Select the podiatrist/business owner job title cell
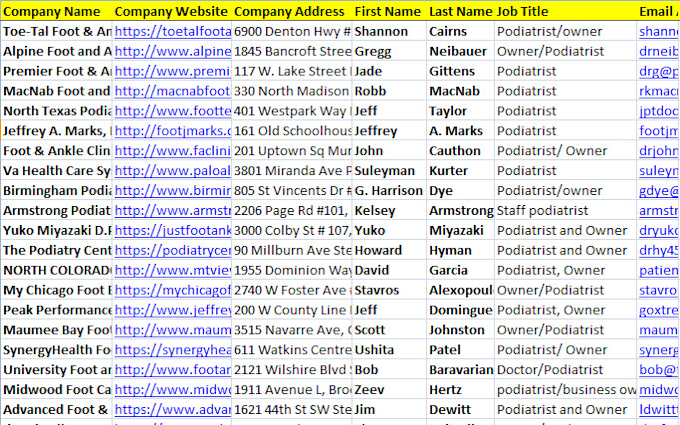The image size is (680, 425). click(566, 389)
